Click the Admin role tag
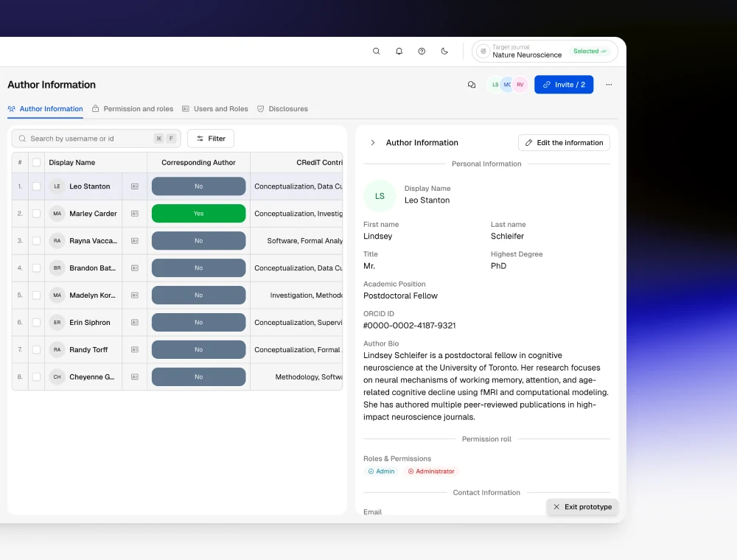Viewport: 737px width, 560px height. click(381, 472)
